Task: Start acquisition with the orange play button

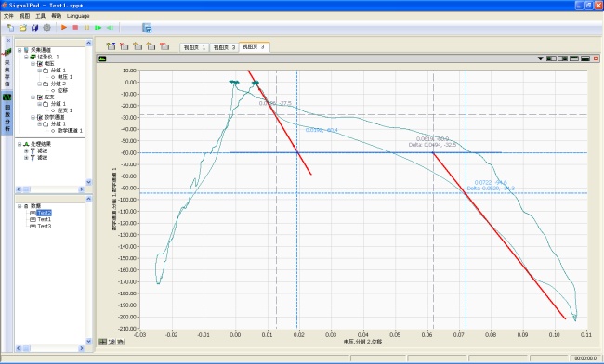Action: pyautogui.click(x=64, y=28)
